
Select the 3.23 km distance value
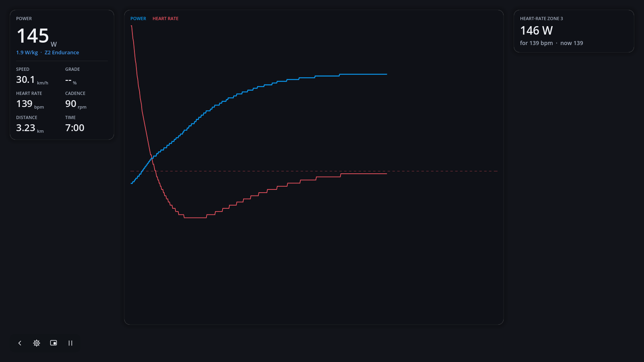pyautogui.click(x=30, y=128)
